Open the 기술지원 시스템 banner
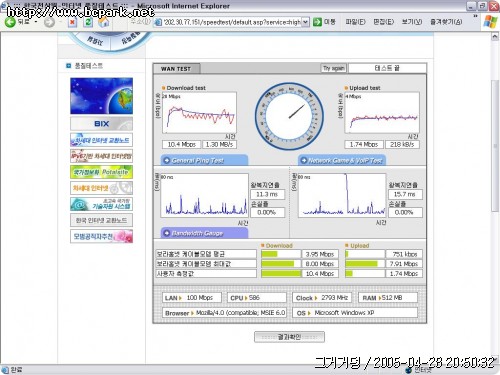500x375 pixels. (101, 204)
